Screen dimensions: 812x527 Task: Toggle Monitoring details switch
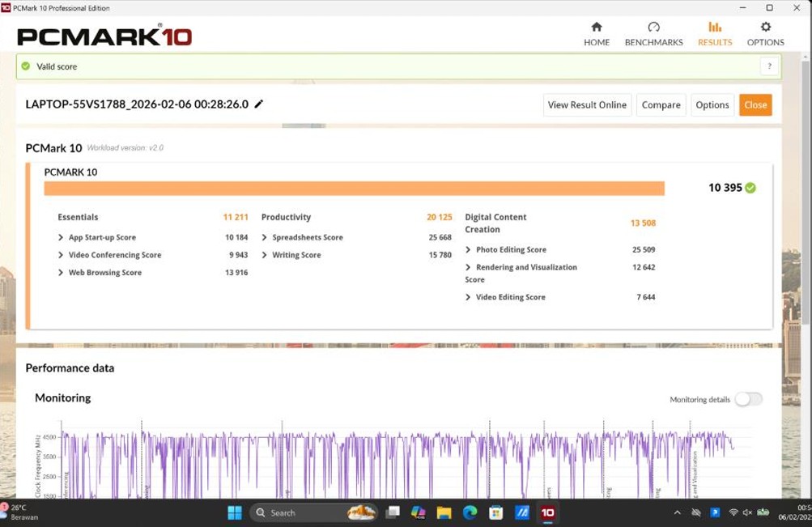click(x=748, y=399)
